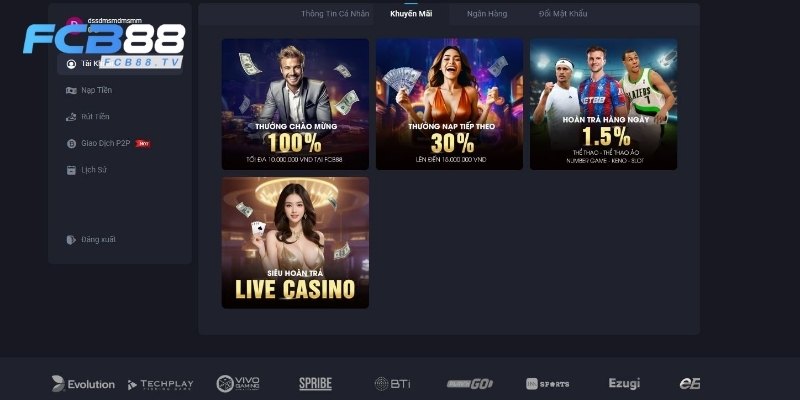Select the Đổi Mật Khẩu tab
This screenshot has width=800, height=400.
[x=563, y=14]
